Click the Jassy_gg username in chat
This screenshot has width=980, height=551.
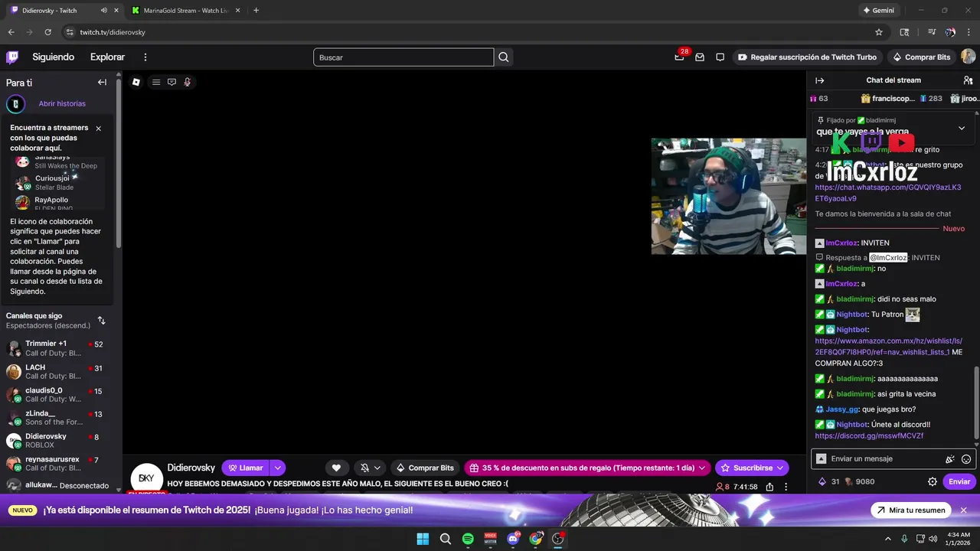tap(841, 409)
